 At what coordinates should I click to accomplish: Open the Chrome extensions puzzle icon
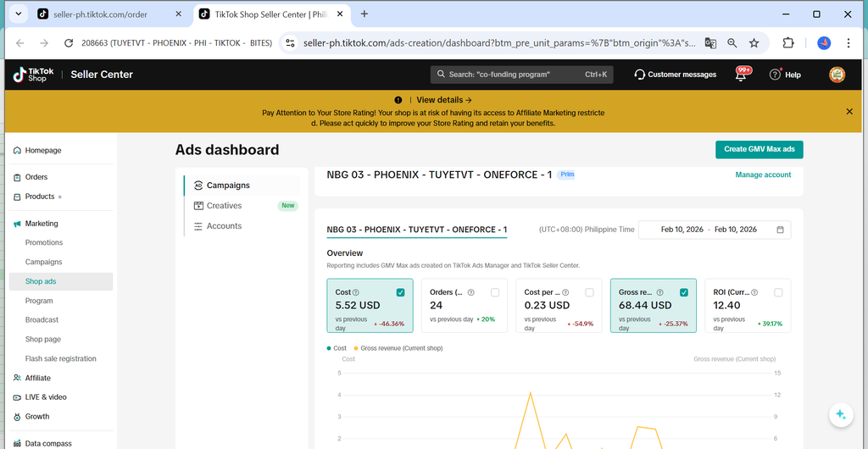coord(787,43)
